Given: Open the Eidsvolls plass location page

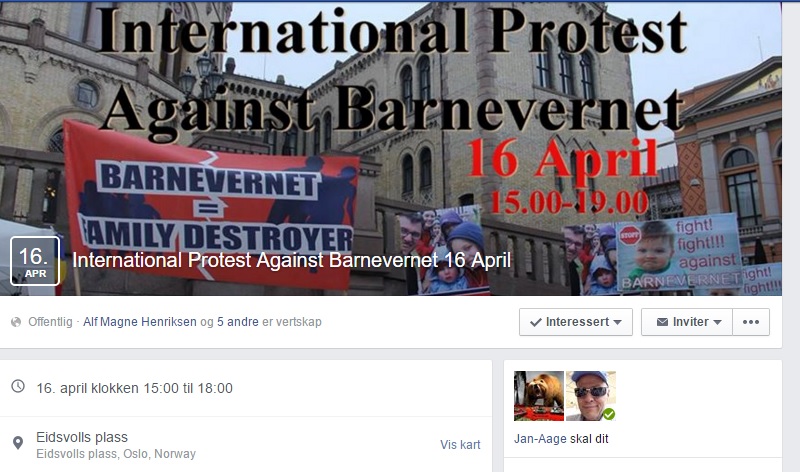Looking at the screenshot, I should [82, 437].
